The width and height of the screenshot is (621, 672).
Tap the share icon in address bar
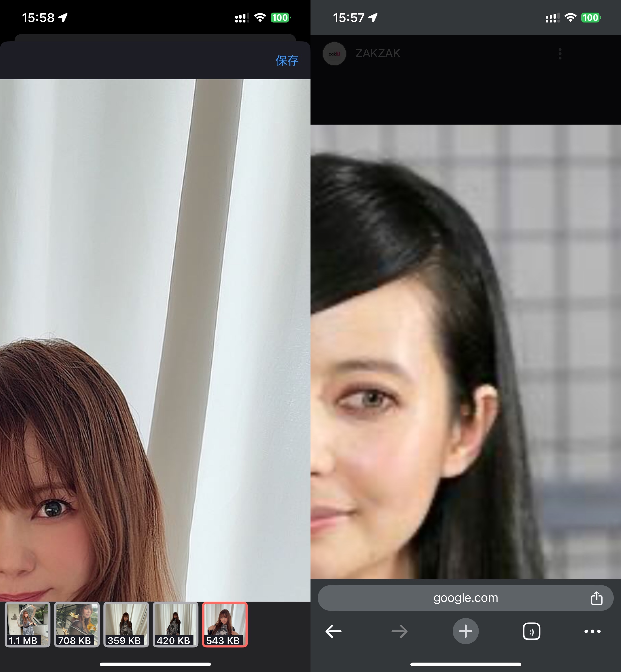click(x=597, y=598)
